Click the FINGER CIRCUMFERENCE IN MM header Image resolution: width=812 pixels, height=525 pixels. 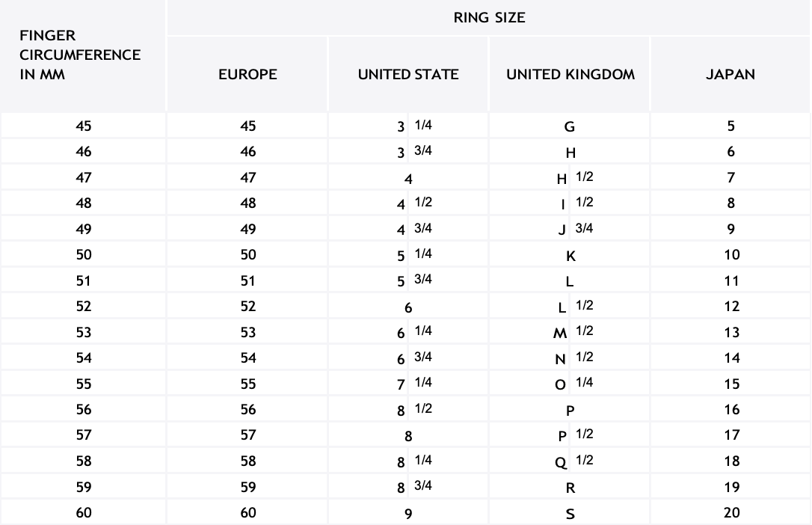tap(80, 55)
